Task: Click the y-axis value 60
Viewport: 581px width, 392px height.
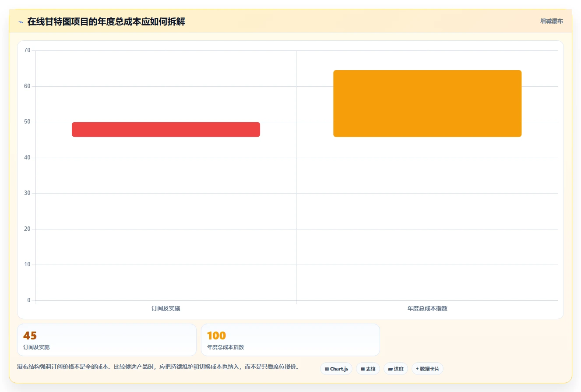Action: pos(27,86)
